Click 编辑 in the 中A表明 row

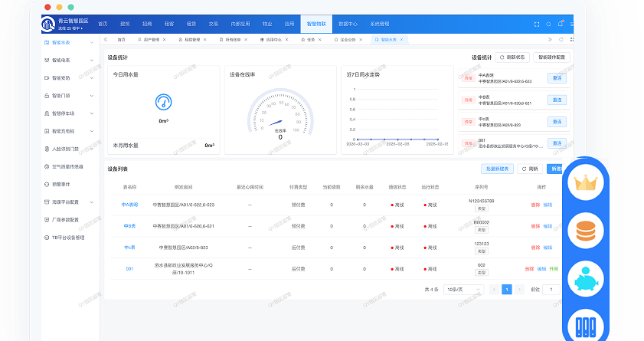tap(548, 205)
